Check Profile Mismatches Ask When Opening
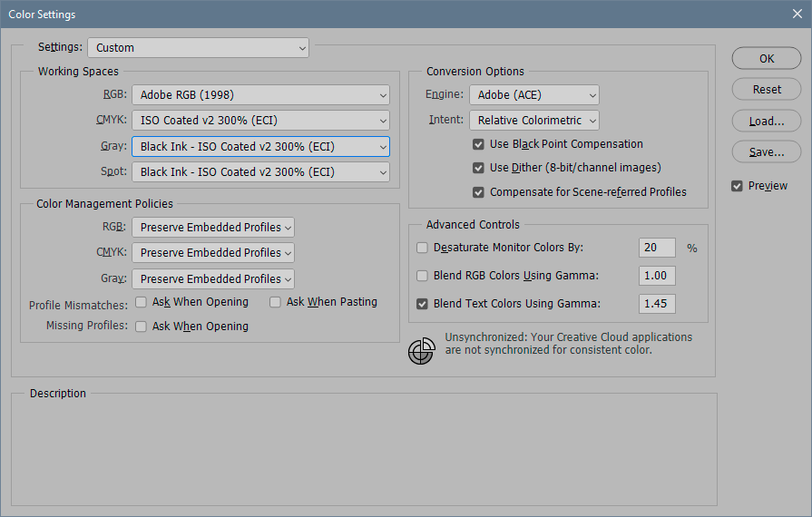812x517 pixels. click(141, 302)
